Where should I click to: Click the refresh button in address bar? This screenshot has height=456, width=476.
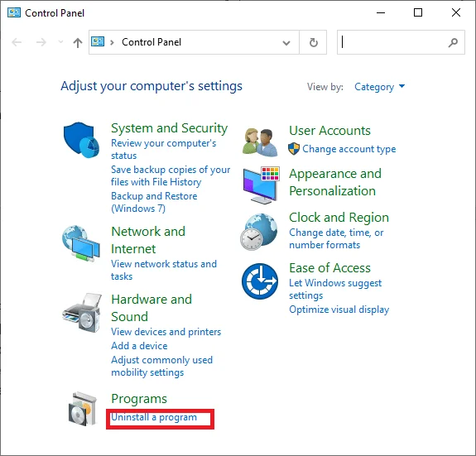(313, 42)
